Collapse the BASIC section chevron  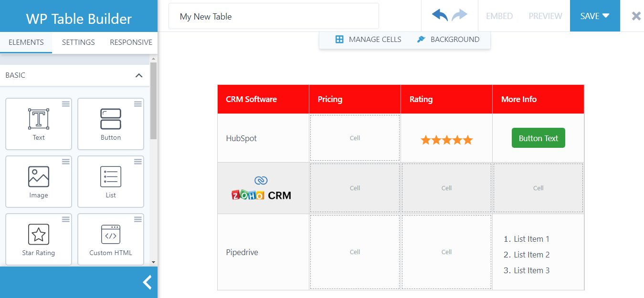(139, 75)
